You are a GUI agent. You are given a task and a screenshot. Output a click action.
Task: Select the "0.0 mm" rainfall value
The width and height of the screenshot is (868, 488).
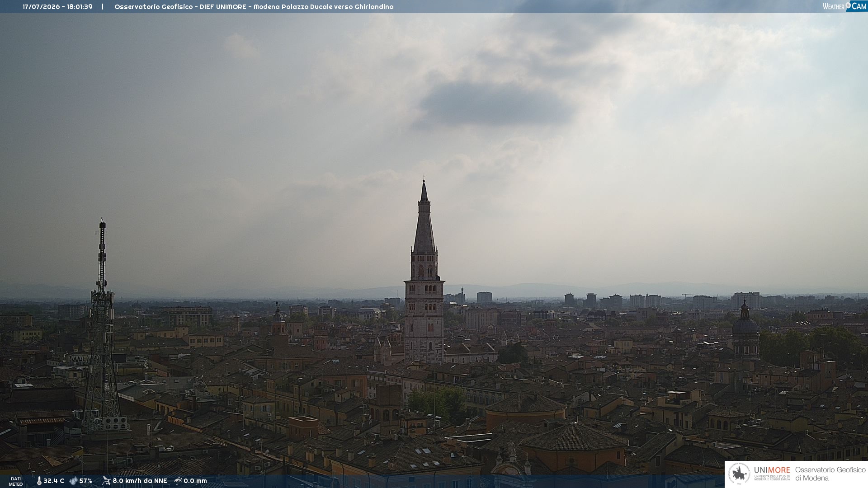coord(195,481)
